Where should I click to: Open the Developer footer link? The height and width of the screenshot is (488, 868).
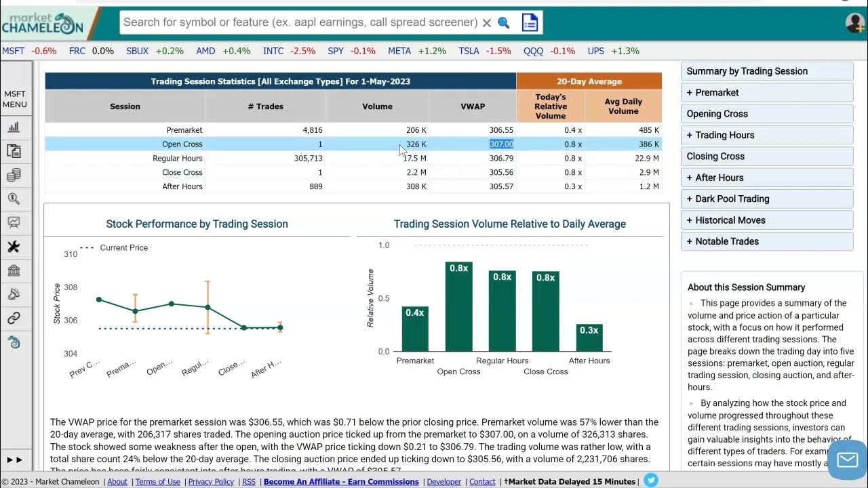443,482
